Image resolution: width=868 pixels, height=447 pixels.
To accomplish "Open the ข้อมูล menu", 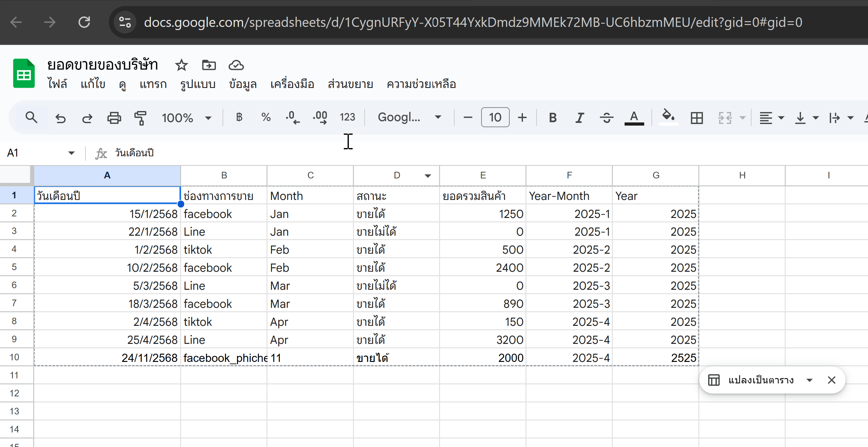I will point(242,84).
